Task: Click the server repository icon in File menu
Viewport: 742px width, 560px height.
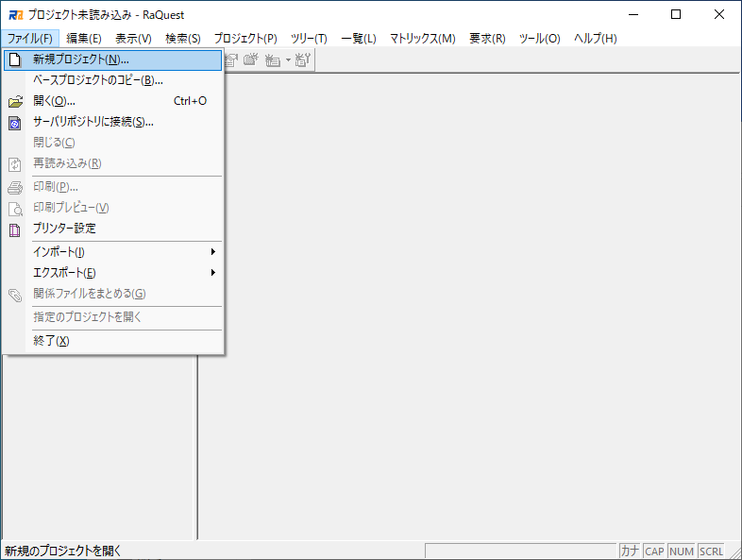Action: [15, 123]
